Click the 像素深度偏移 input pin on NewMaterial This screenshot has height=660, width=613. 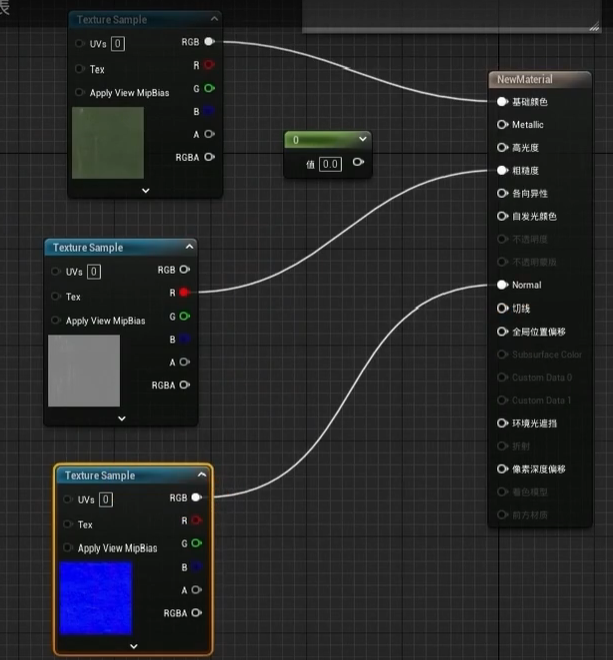click(502, 468)
